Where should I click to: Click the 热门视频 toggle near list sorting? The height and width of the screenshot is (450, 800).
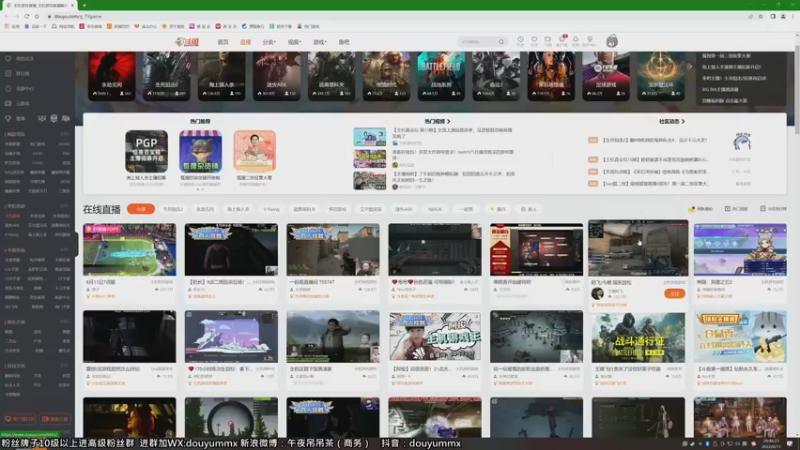(736, 209)
